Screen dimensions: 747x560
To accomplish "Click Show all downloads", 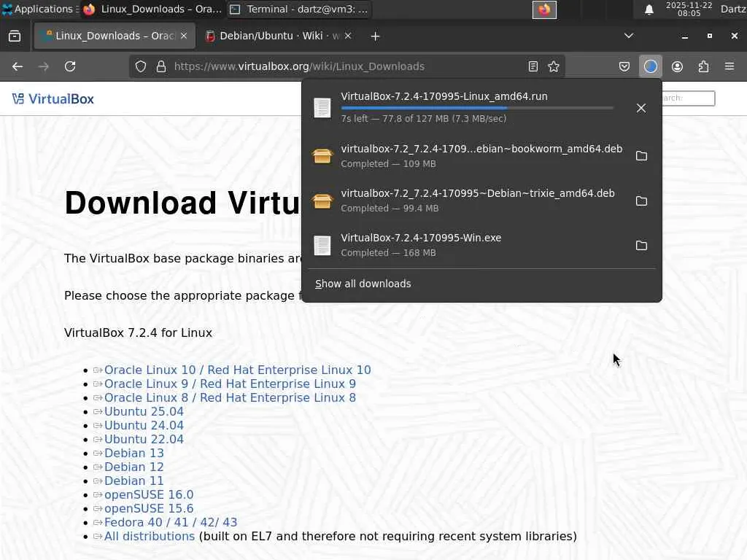I will pyautogui.click(x=363, y=284).
